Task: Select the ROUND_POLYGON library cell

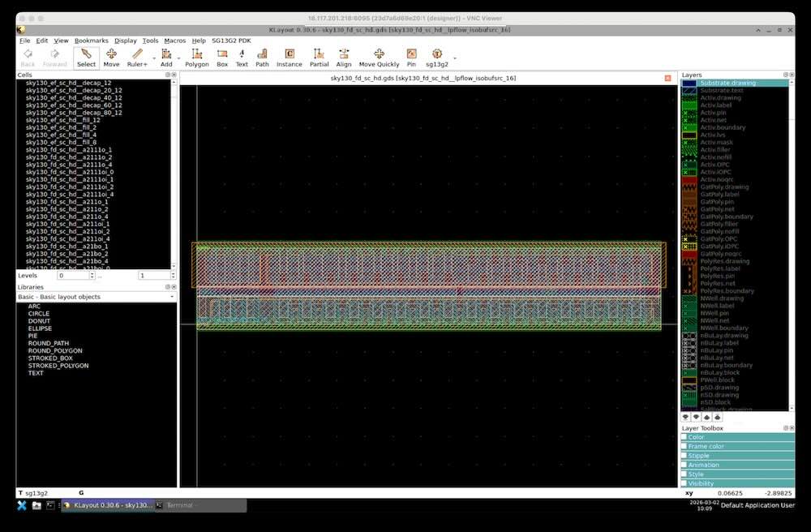Action: coord(54,350)
